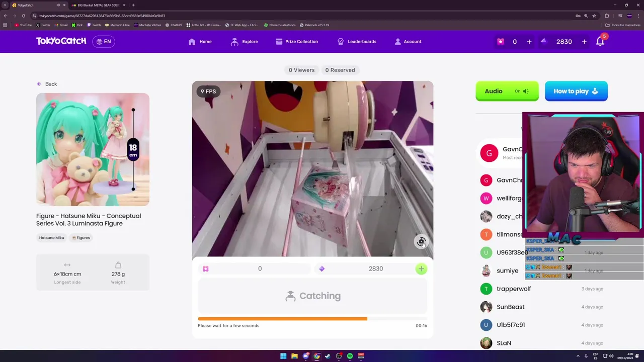Click Hatsune Miku tag
The image size is (644, 362).
[51, 238]
